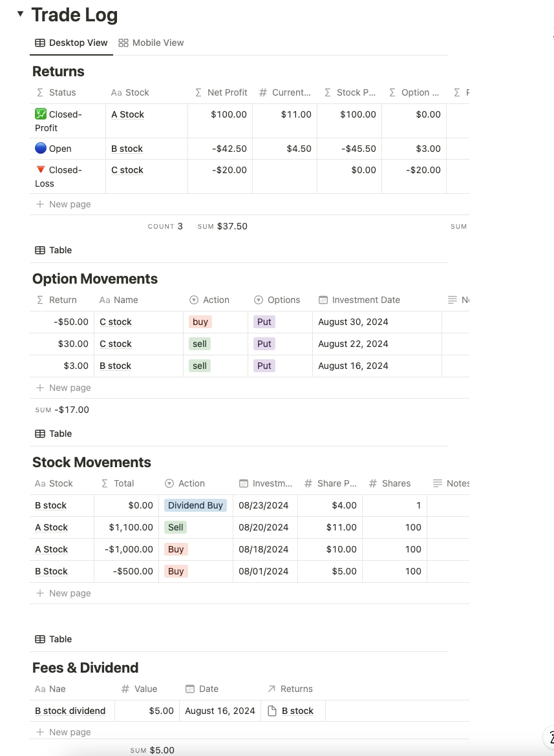The image size is (554, 756).
Task: Click the sum icon on the Status column
Action: (40, 92)
